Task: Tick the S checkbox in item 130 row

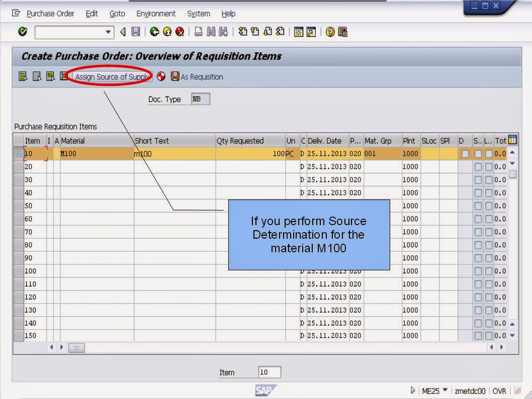Action: pyautogui.click(x=478, y=310)
